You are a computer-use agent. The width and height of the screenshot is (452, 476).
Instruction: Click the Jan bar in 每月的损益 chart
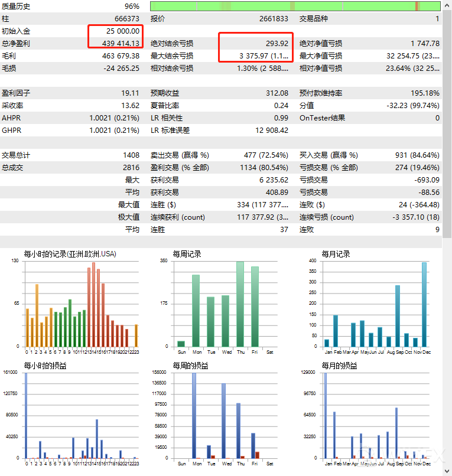click(326, 415)
